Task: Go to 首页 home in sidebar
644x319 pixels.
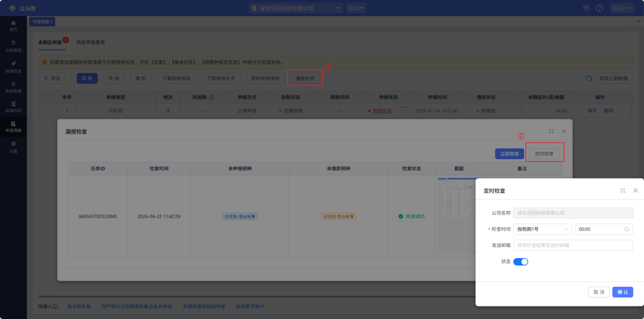Action: click(x=14, y=26)
